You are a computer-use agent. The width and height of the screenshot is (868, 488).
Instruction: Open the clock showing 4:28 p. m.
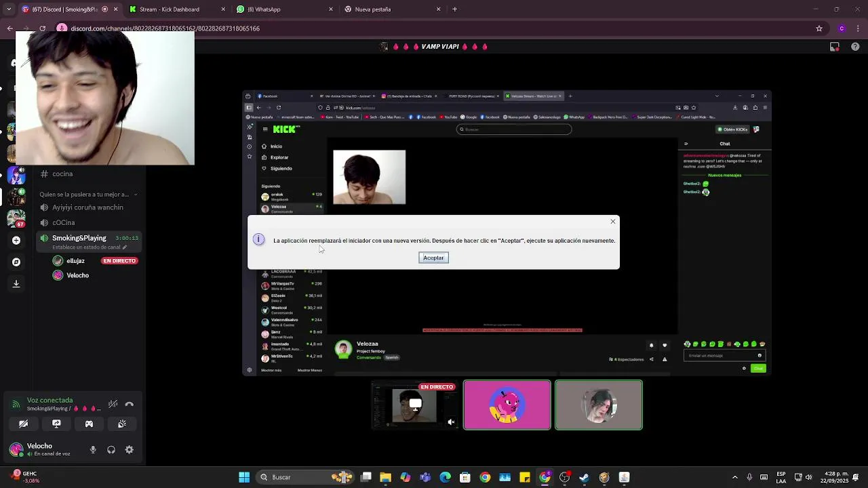pos(835,477)
